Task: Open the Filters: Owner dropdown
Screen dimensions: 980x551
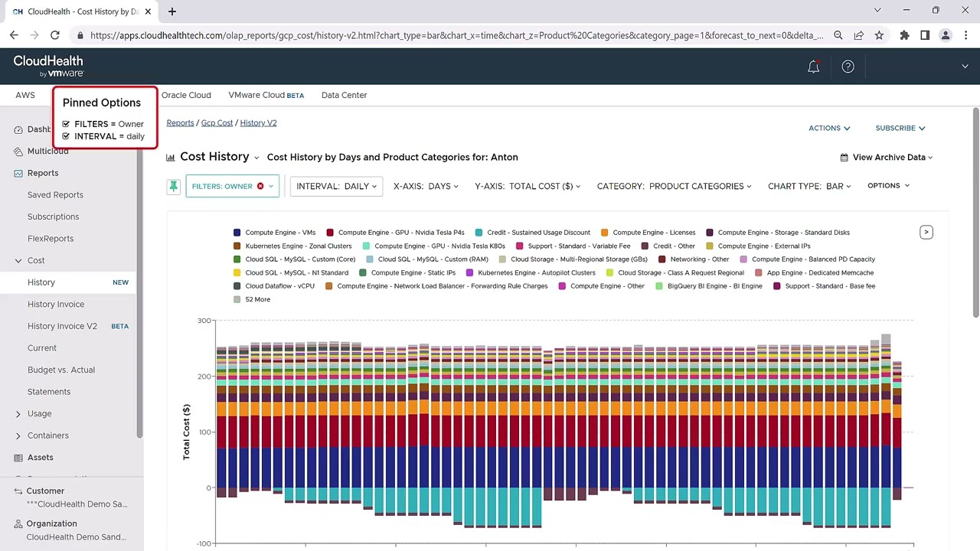Action: coord(232,186)
